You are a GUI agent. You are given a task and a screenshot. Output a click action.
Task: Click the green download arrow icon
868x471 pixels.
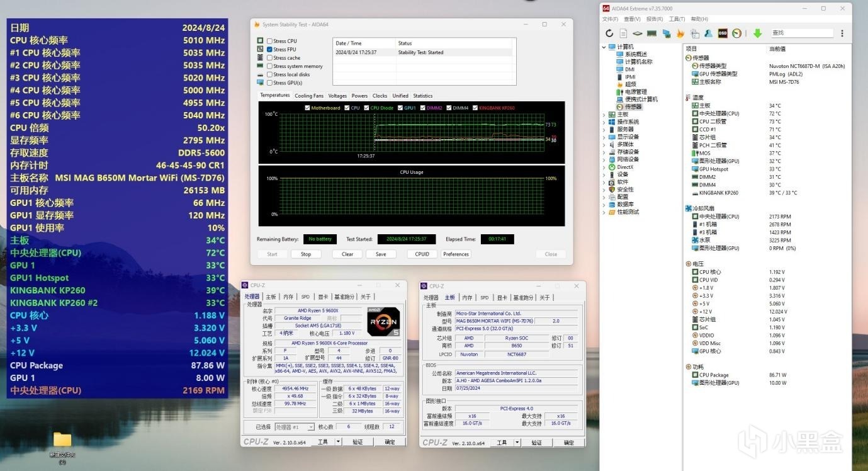click(758, 33)
